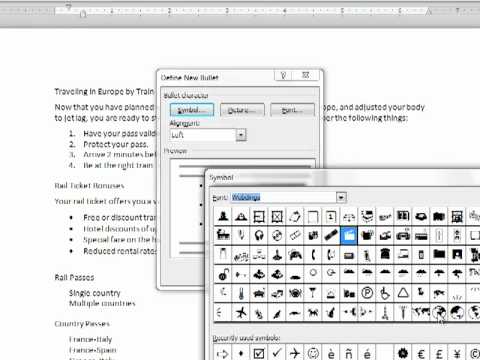This screenshot has width=480, height=360.
Task: Click the Picture... button
Action: click(242, 110)
